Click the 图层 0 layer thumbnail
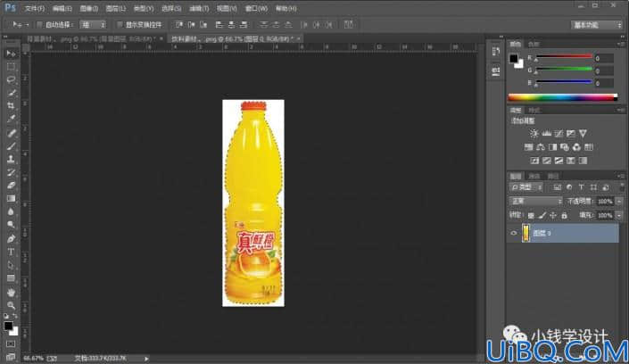The width and height of the screenshot is (629, 364). 526,233
